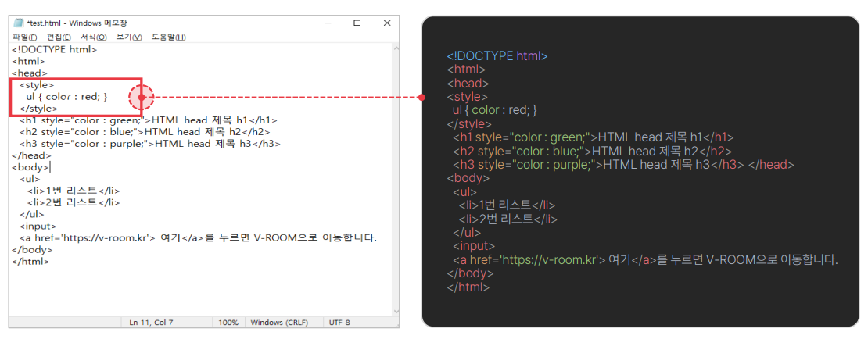Click the UTF-8 encoding status entry
This screenshot has width=868, height=339.
coord(339,323)
